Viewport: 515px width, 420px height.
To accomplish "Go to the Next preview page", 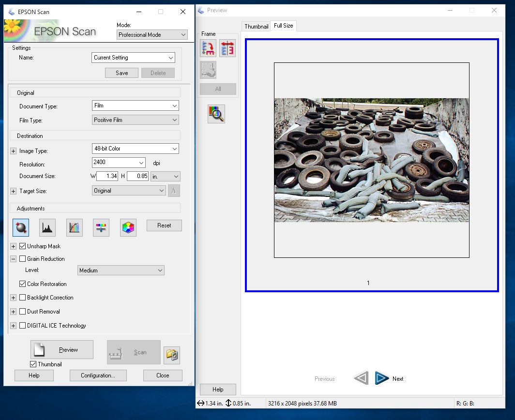I will pos(382,378).
